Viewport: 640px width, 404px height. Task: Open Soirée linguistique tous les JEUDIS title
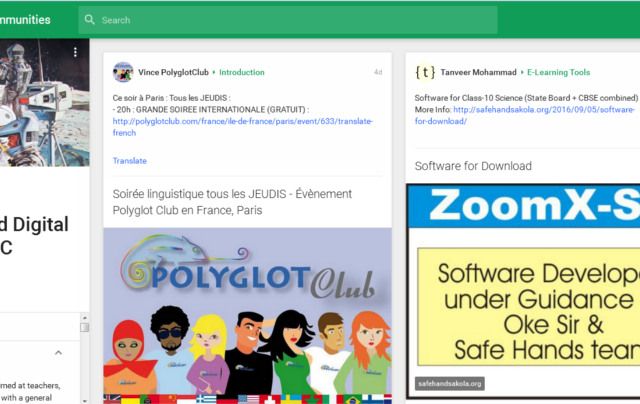[x=232, y=202]
